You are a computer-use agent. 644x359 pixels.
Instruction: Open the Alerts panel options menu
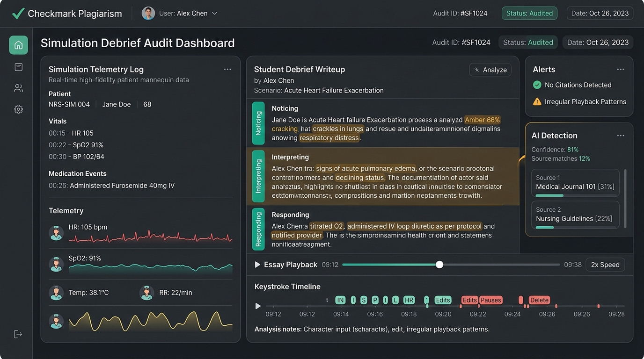621,69
